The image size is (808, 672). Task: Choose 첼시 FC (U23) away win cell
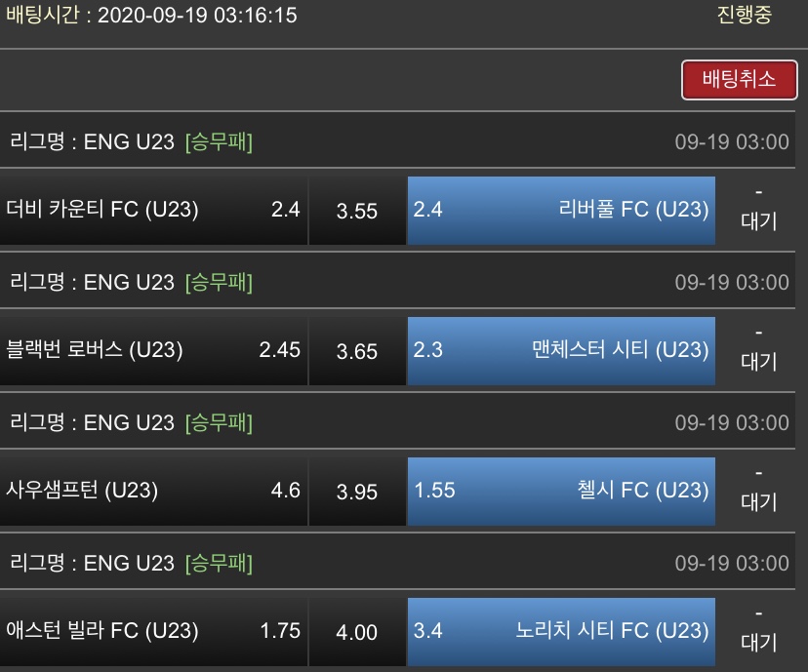point(561,491)
